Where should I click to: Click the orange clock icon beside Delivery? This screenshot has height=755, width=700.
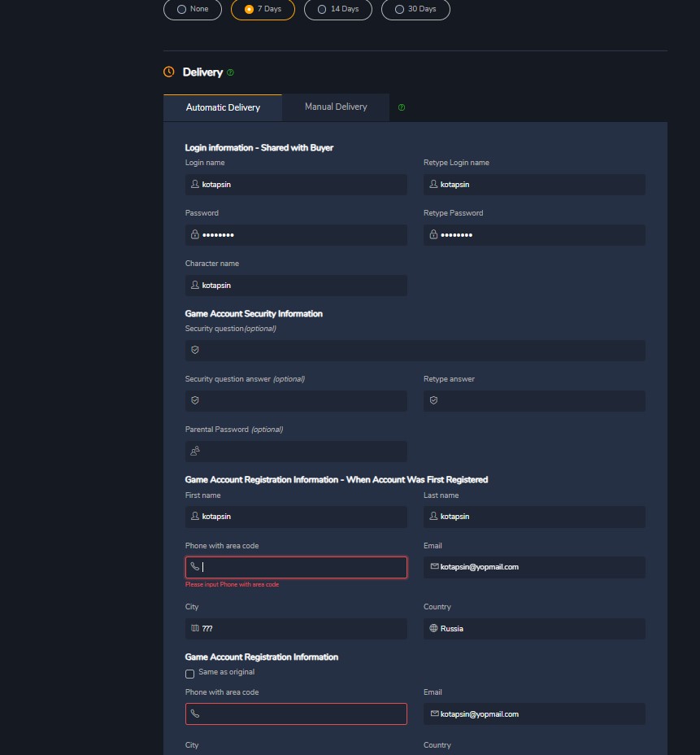click(169, 72)
